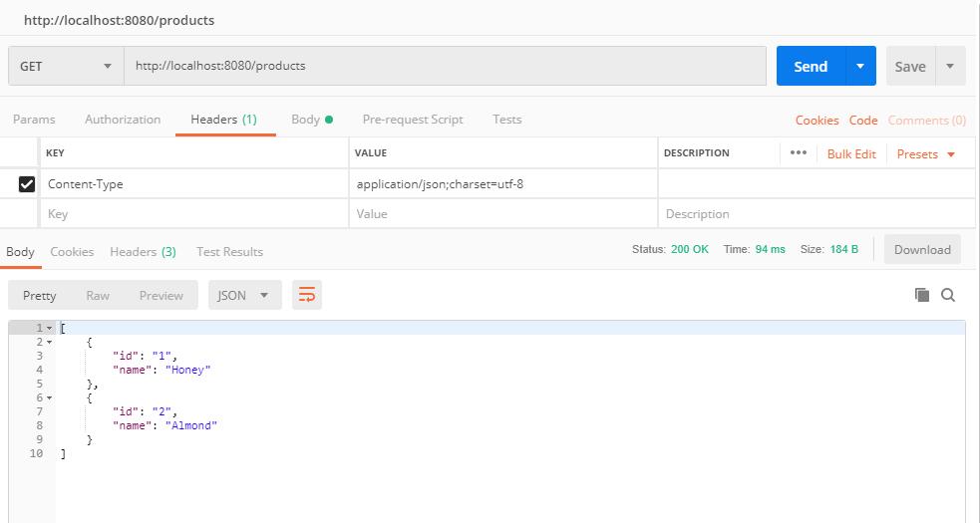Copy response body with the copy icon

pos(922,295)
